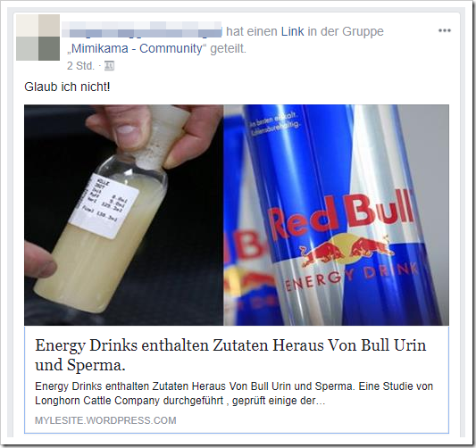This screenshot has height=448, width=476.
Task: Click the white label on the bottle
Action: point(104,206)
